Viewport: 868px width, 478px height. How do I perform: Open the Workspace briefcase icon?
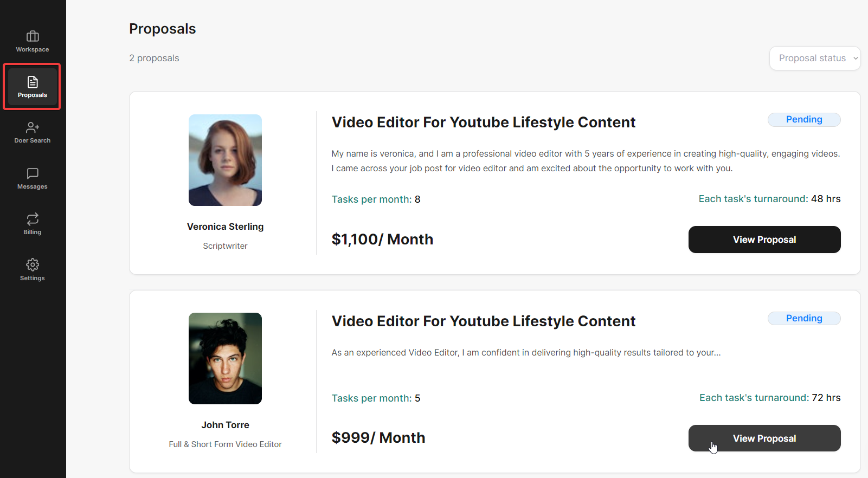coord(33,36)
